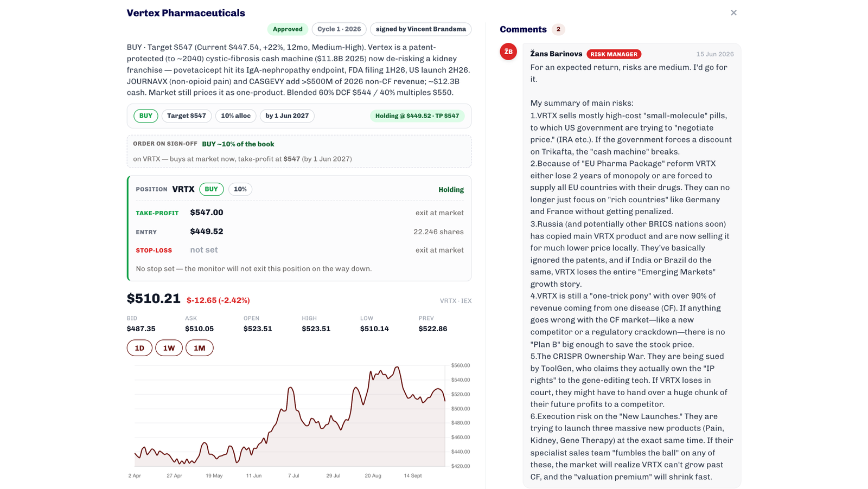
Task: Select the 1W chart range
Action: (x=169, y=348)
